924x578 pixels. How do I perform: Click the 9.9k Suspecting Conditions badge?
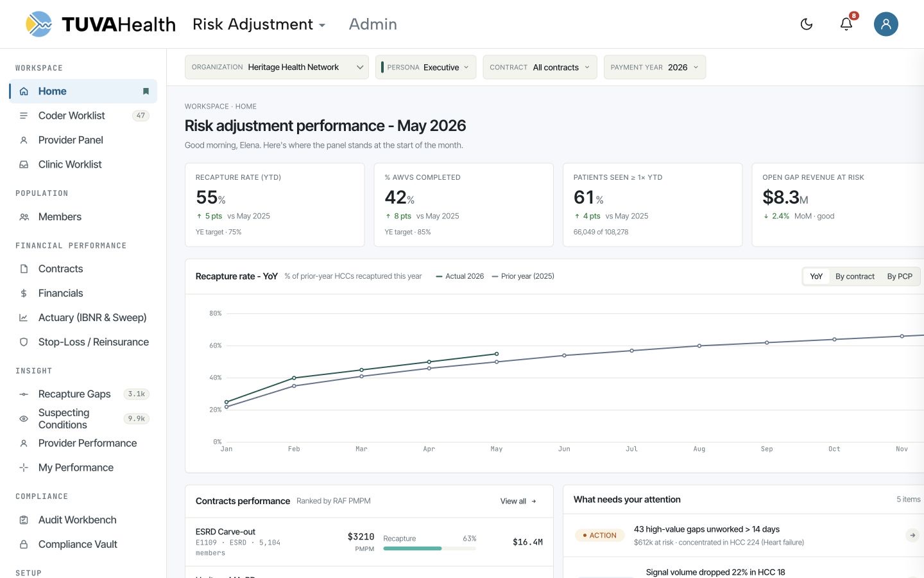(136, 419)
